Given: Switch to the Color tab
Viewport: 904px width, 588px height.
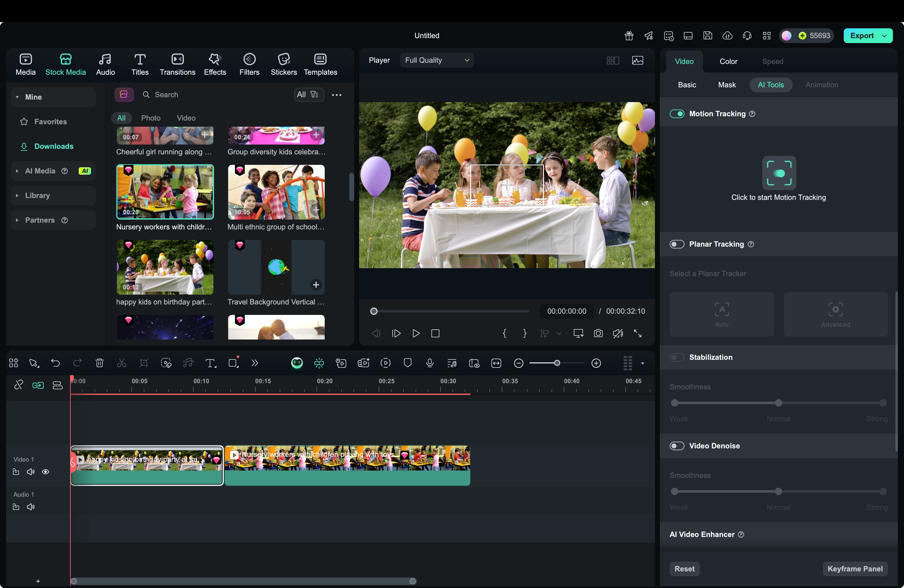Looking at the screenshot, I should pos(728,62).
